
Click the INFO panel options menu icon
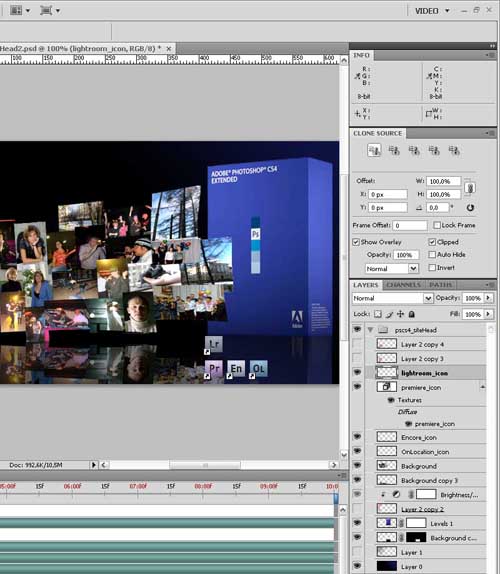click(490, 55)
